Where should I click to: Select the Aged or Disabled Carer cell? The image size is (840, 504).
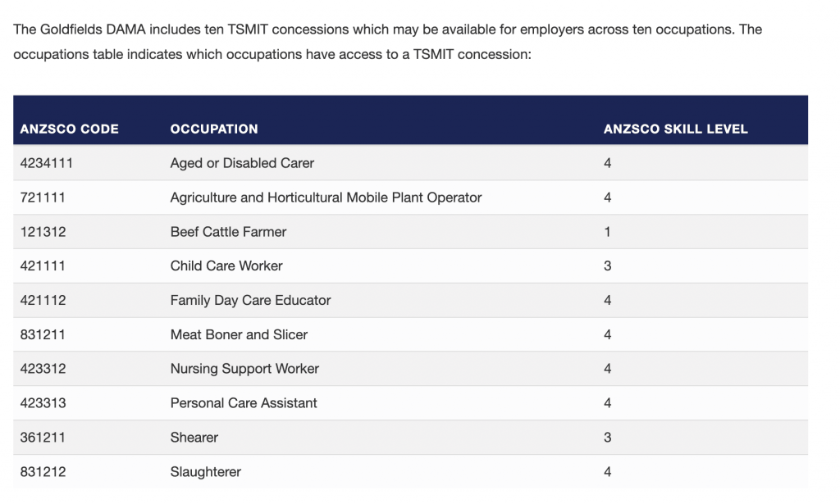point(242,163)
